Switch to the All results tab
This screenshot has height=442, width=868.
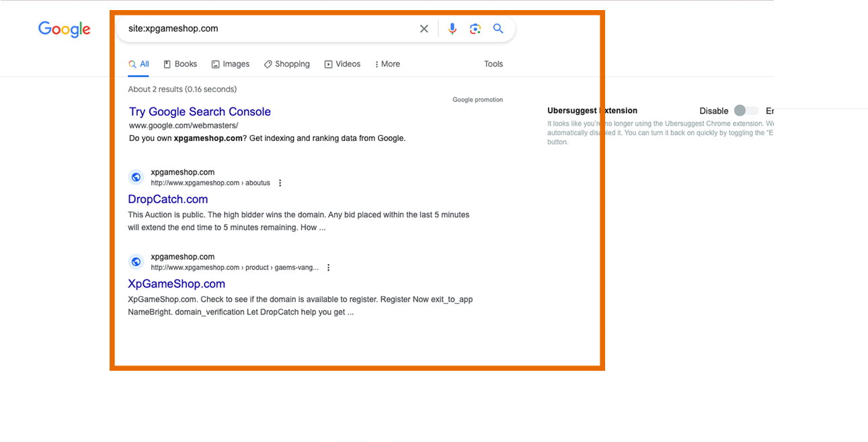[x=139, y=64]
